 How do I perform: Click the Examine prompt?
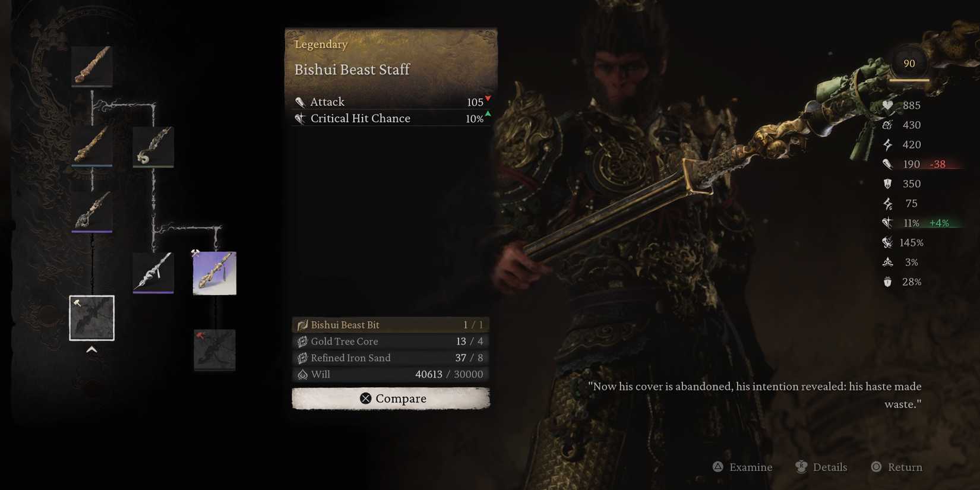tap(742, 467)
